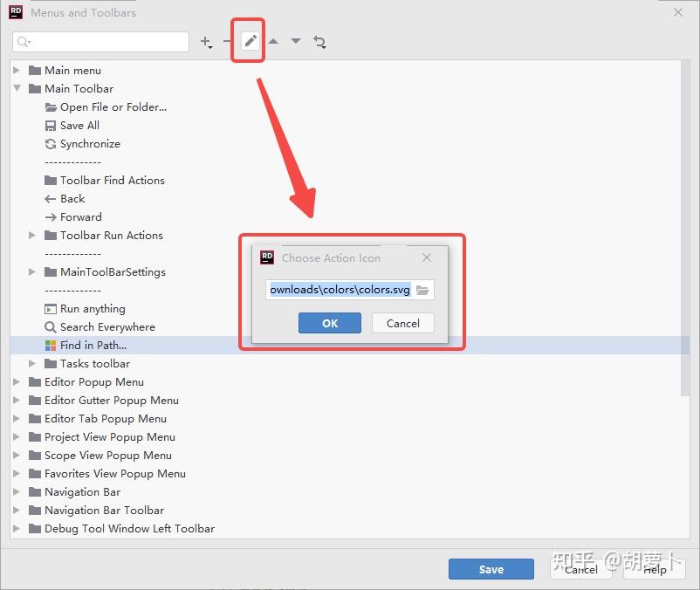Expand the Main menu tree node
The width and height of the screenshot is (700, 590).
point(17,70)
